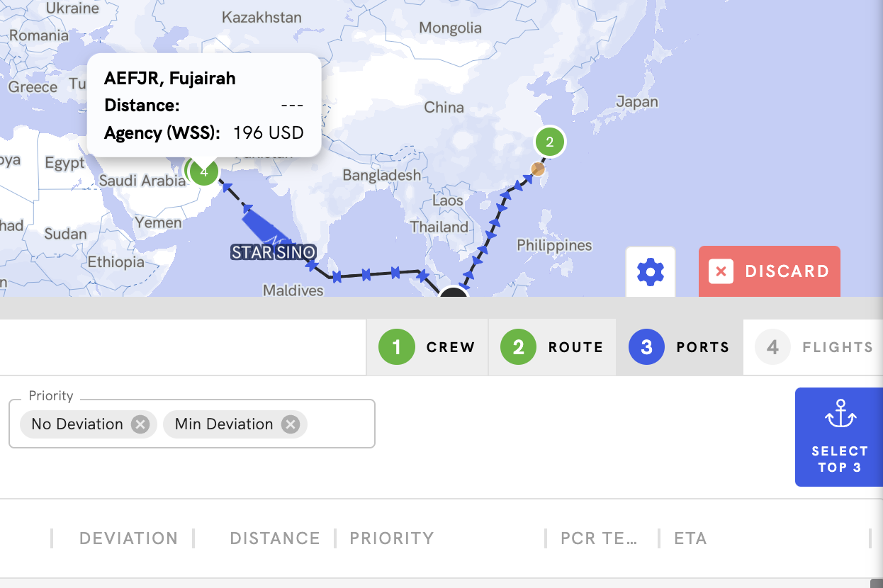
Task: Click the Discard button
Action: 769,271
